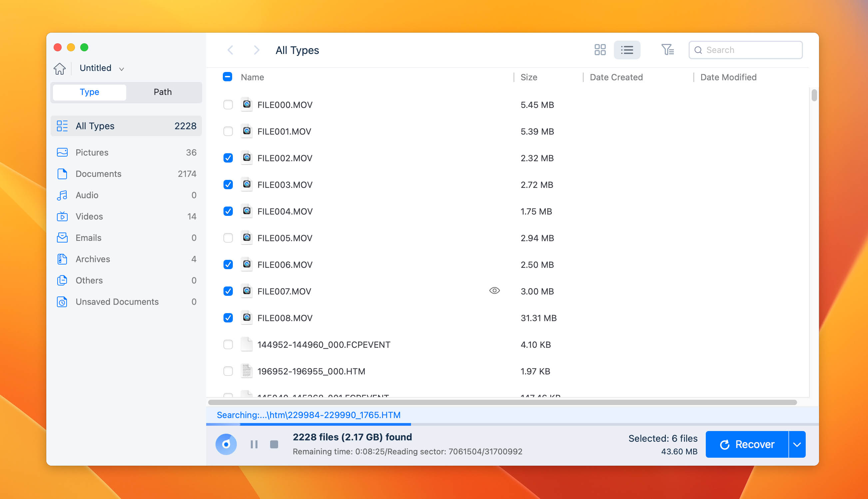This screenshot has width=868, height=499.
Task: Stop the scan
Action: (274, 444)
